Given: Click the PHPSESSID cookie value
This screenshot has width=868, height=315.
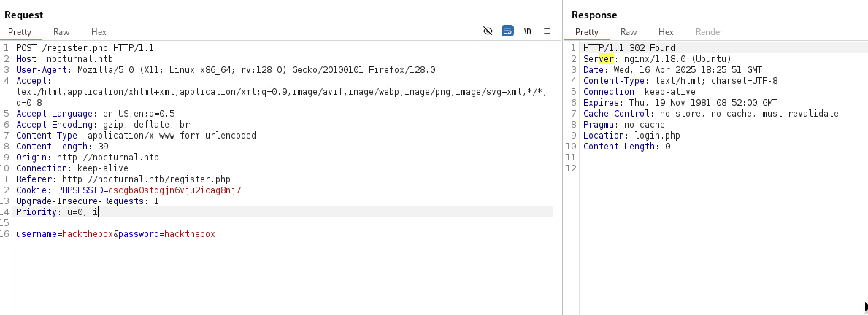Looking at the screenshot, I should (x=174, y=190).
